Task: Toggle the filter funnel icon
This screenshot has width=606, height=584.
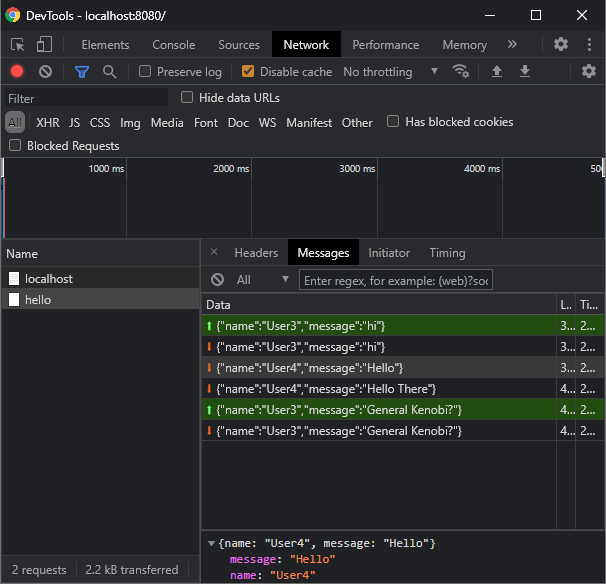Action: pyautogui.click(x=83, y=72)
